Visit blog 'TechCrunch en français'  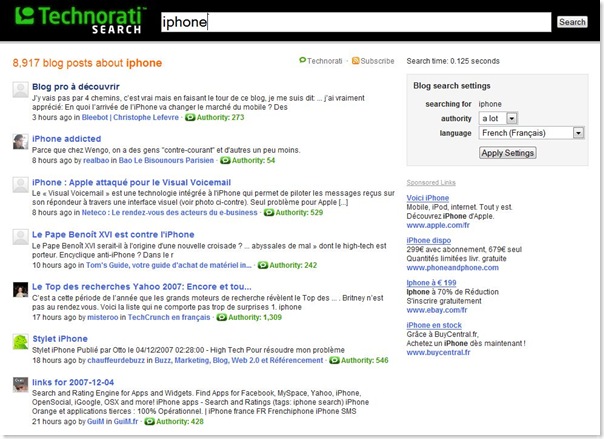click(169, 317)
